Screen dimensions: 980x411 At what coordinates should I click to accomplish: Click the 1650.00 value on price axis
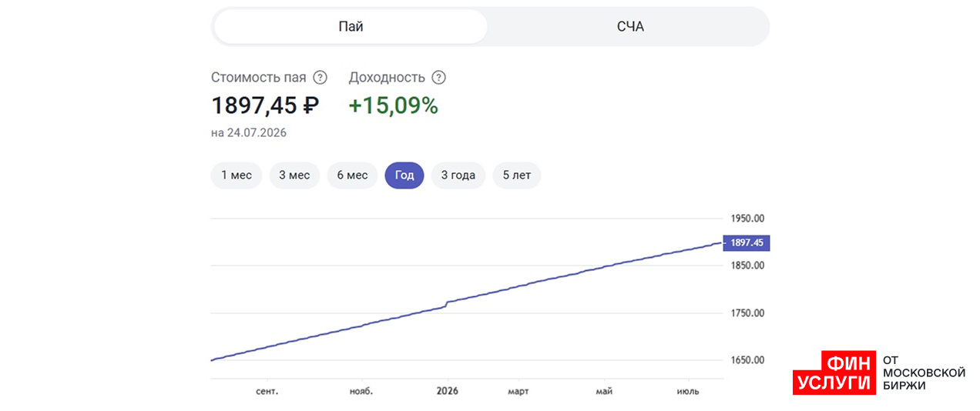click(747, 360)
